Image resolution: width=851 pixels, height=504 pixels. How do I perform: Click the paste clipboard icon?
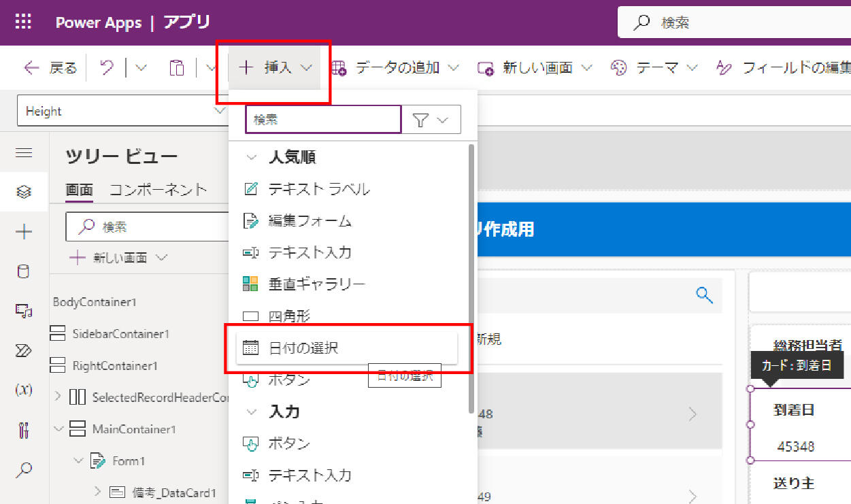coord(176,68)
